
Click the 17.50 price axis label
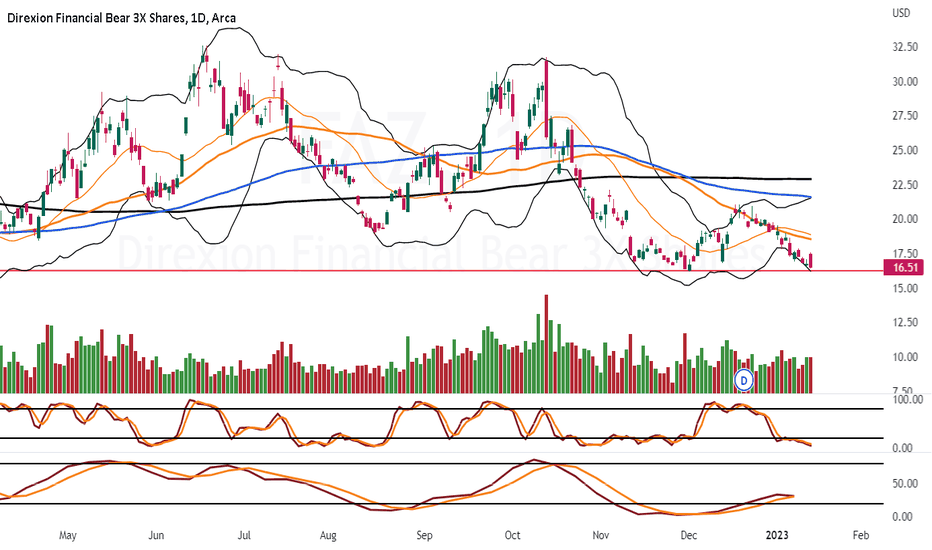(905, 253)
